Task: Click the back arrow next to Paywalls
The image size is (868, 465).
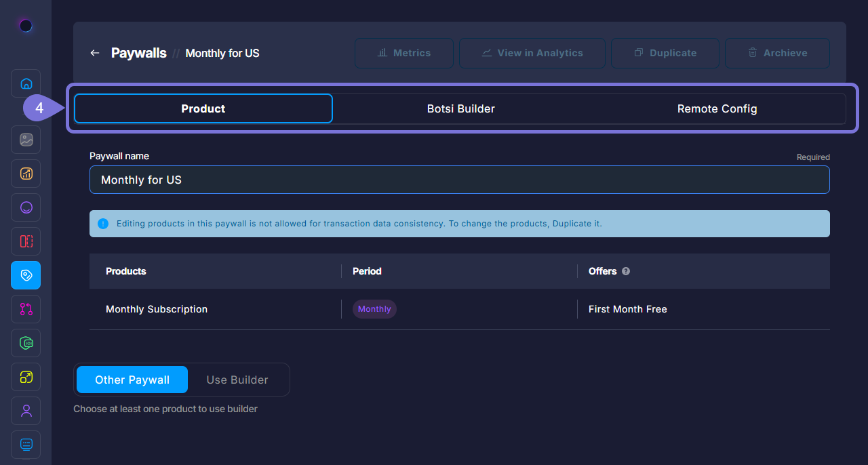Action: click(94, 53)
